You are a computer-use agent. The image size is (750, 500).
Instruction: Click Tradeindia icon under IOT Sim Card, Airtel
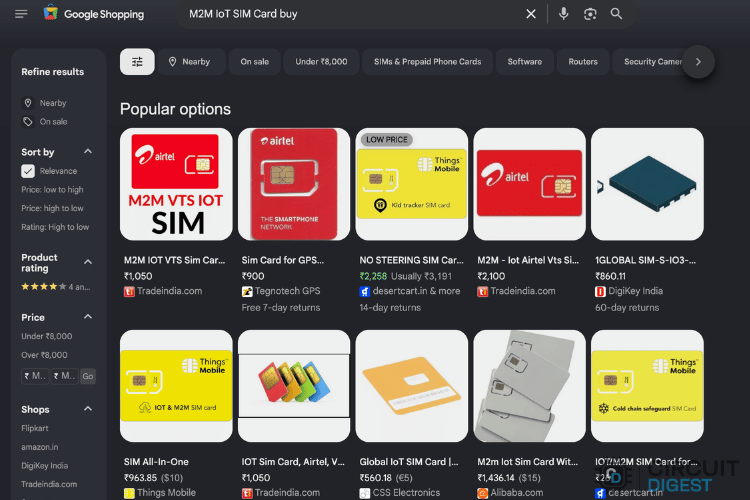coord(247,493)
